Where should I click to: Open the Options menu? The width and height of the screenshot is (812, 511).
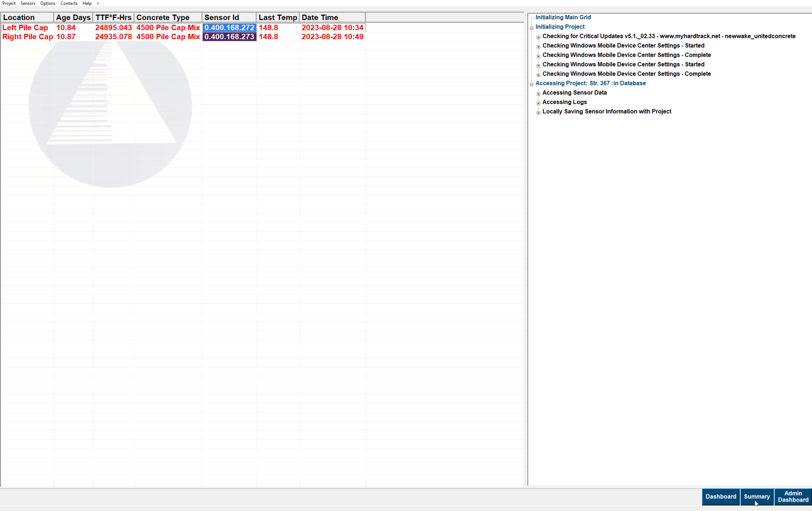pyautogui.click(x=47, y=3)
